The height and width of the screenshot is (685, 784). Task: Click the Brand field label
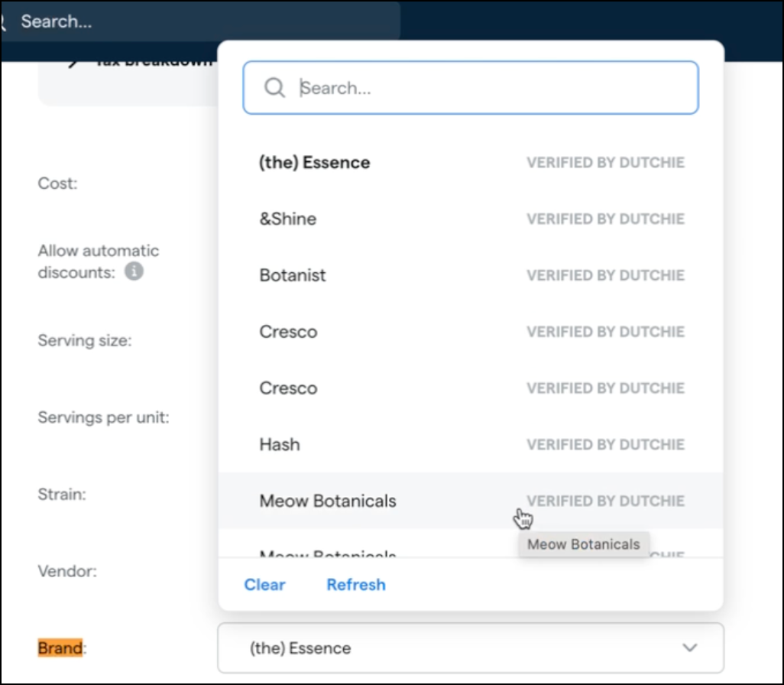60,648
